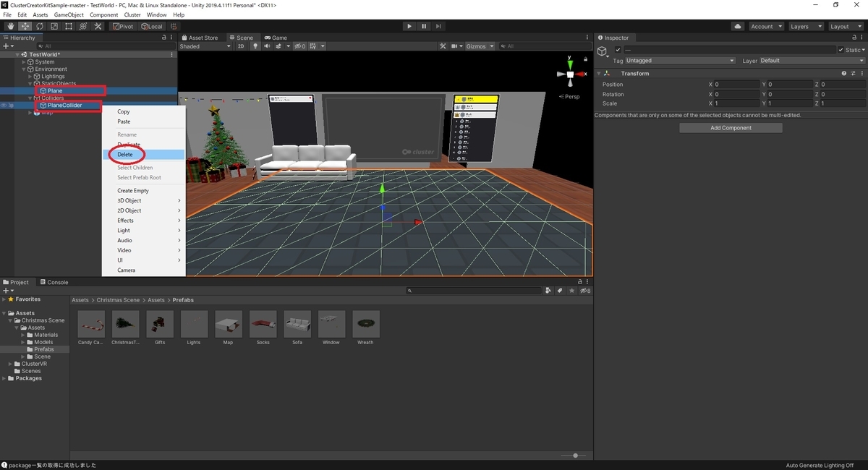Open Layer Default dropdown
Viewport: 868px width, 470px height.
pyautogui.click(x=811, y=61)
